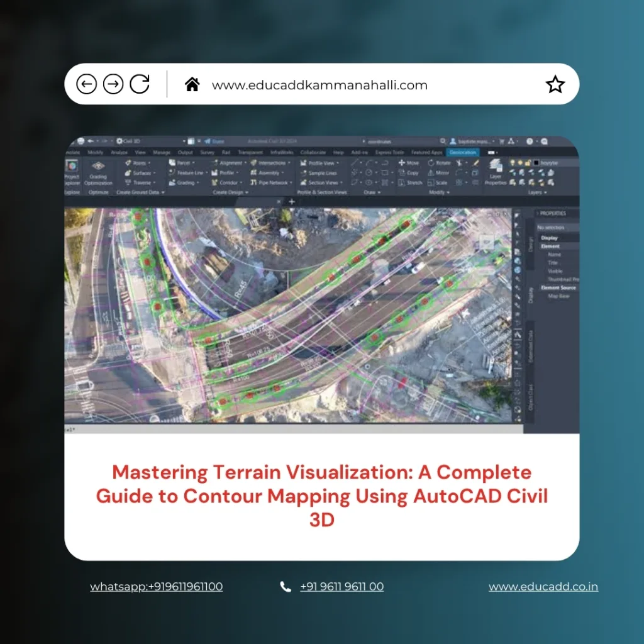644x644 pixels.
Task: Open the Analyze ribbon tab
Action: pos(119,152)
